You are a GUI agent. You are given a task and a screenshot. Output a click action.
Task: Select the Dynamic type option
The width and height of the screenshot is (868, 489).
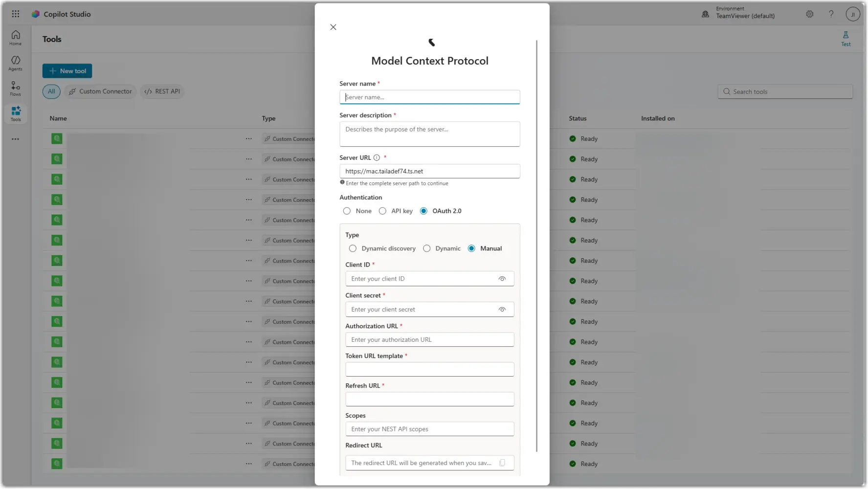427,249
